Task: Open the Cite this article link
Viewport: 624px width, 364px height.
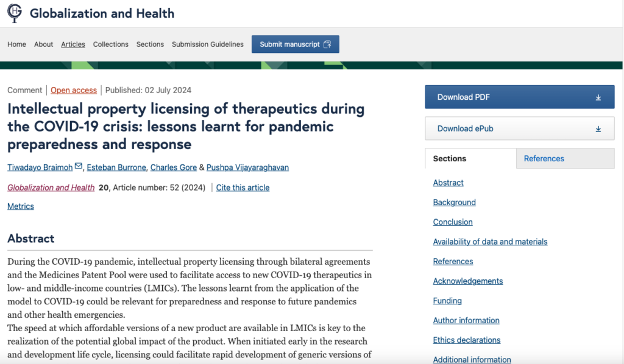Action: [243, 187]
